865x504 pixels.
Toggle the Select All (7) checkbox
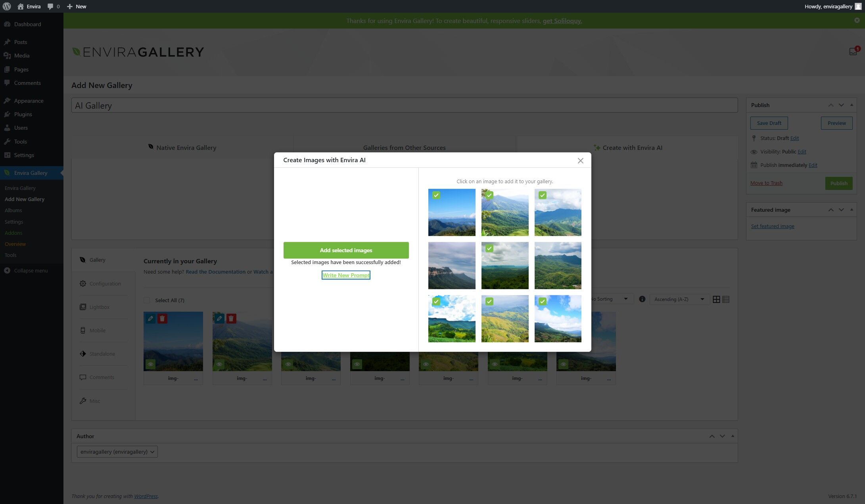pyautogui.click(x=147, y=300)
